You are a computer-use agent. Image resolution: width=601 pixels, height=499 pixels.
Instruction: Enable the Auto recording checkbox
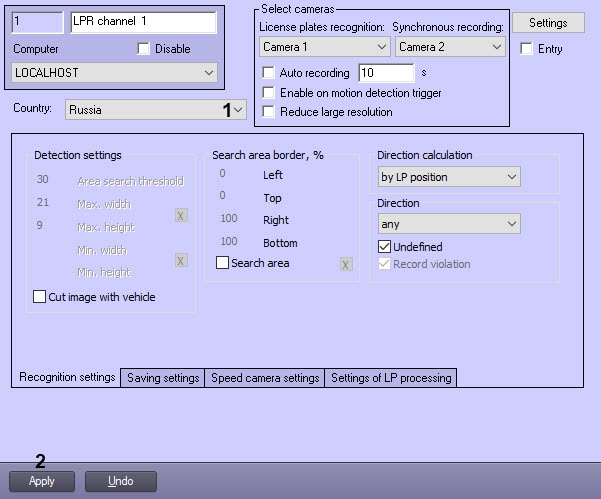[268, 73]
